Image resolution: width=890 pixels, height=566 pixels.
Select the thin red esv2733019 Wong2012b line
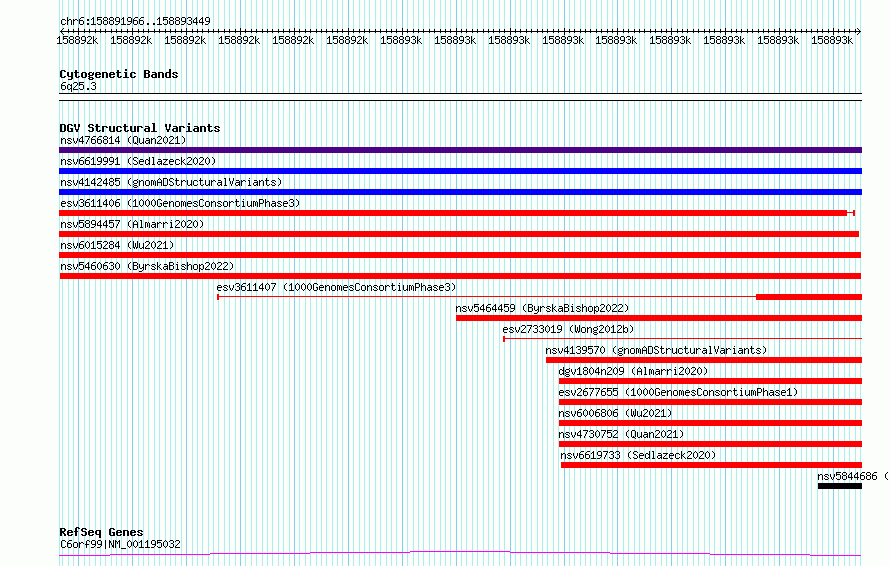682,339
